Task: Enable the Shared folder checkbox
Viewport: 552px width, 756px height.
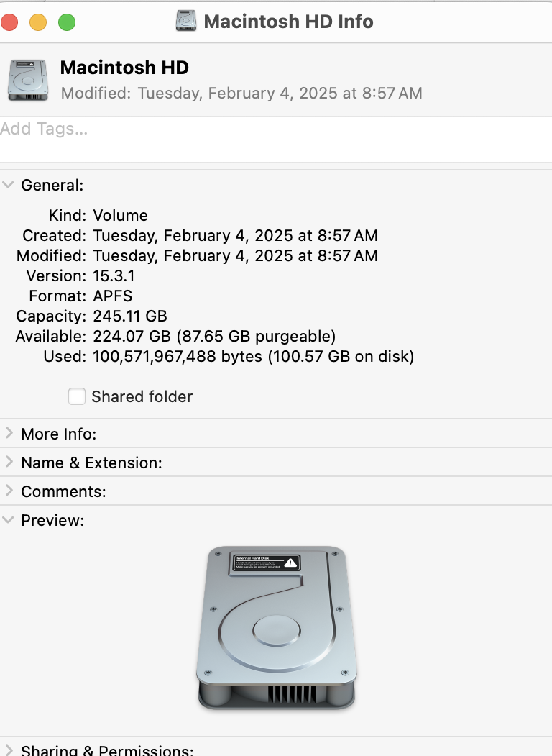Action: click(x=77, y=396)
